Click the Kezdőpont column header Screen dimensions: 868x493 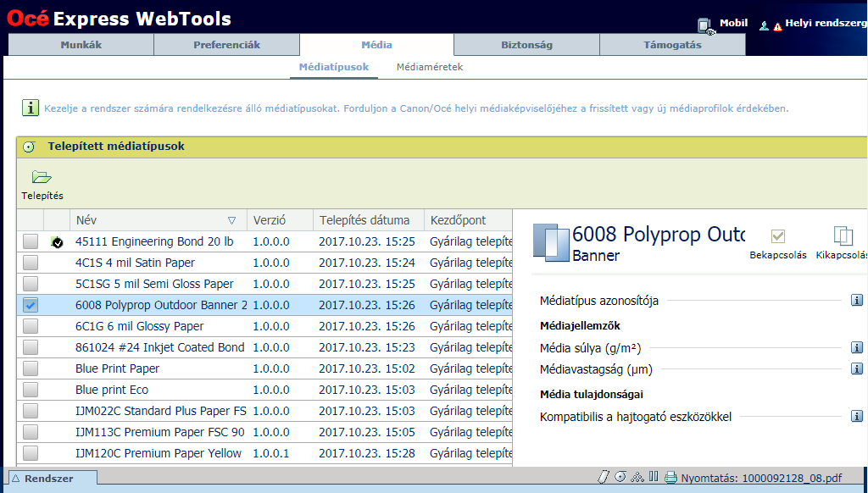click(468, 220)
